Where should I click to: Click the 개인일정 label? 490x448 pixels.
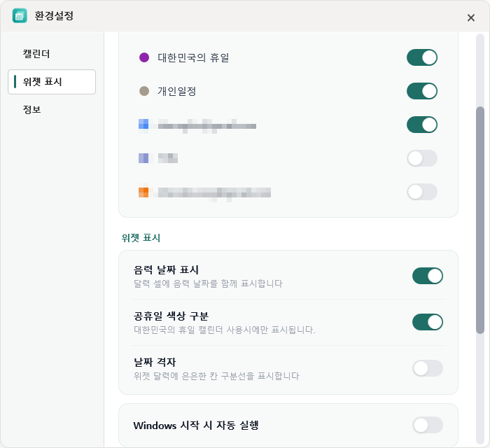177,91
